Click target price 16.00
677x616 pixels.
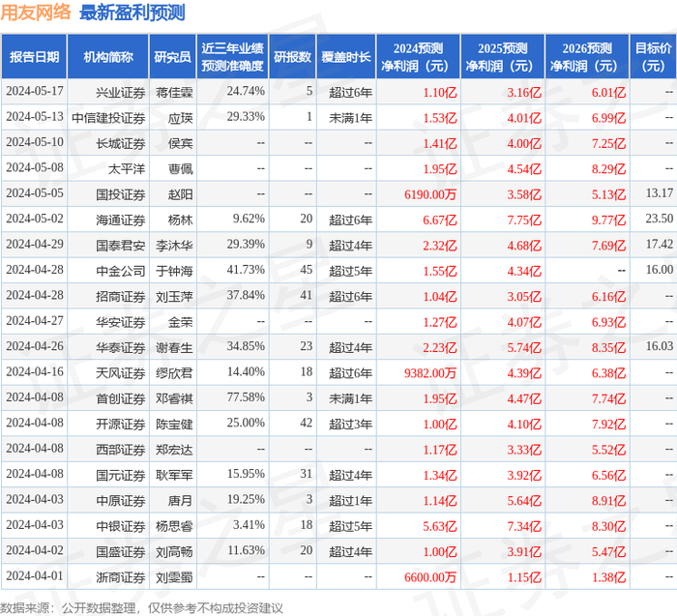[x=660, y=270]
